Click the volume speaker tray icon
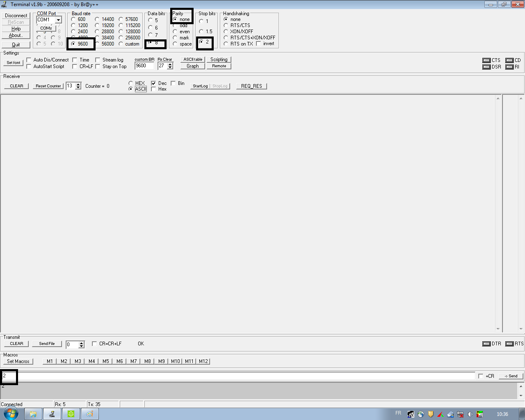Image resolution: width=525 pixels, height=420 pixels. pos(470,414)
